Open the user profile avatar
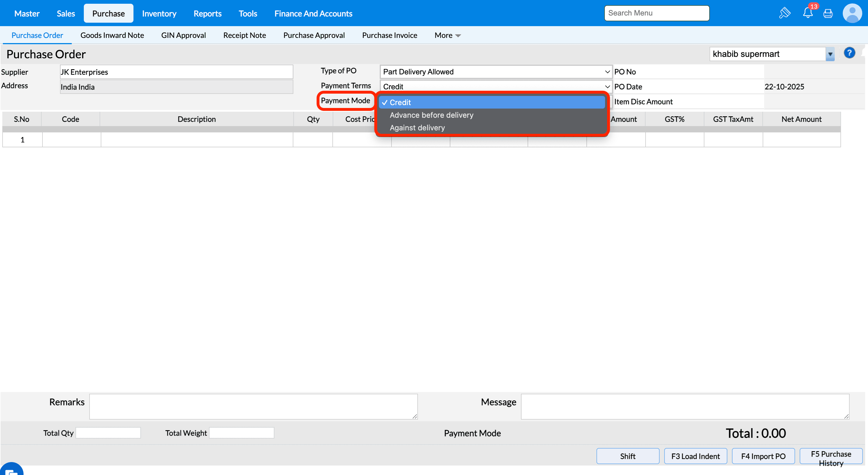The width and height of the screenshot is (868, 475). click(x=852, y=13)
